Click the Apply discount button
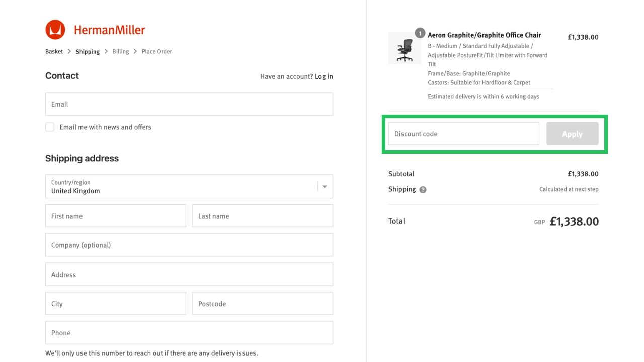This screenshot has height=362, width=644. click(573, 134)
